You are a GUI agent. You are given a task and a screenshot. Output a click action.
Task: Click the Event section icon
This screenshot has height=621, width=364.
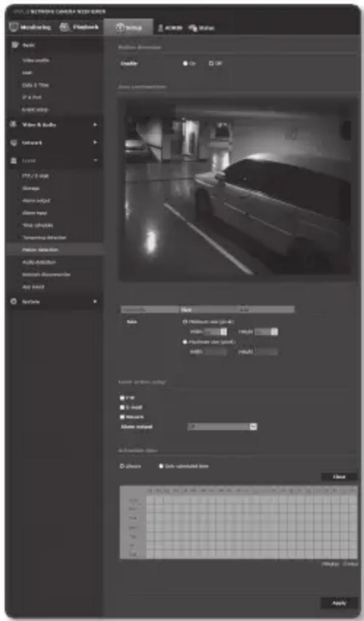coord(14,161)
